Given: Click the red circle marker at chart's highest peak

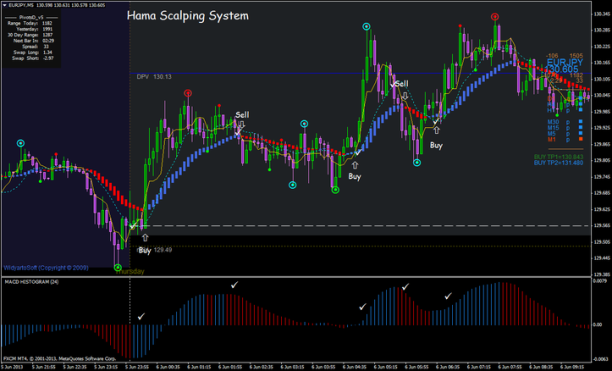Looking at the screenshot, I should pos(495,17).
